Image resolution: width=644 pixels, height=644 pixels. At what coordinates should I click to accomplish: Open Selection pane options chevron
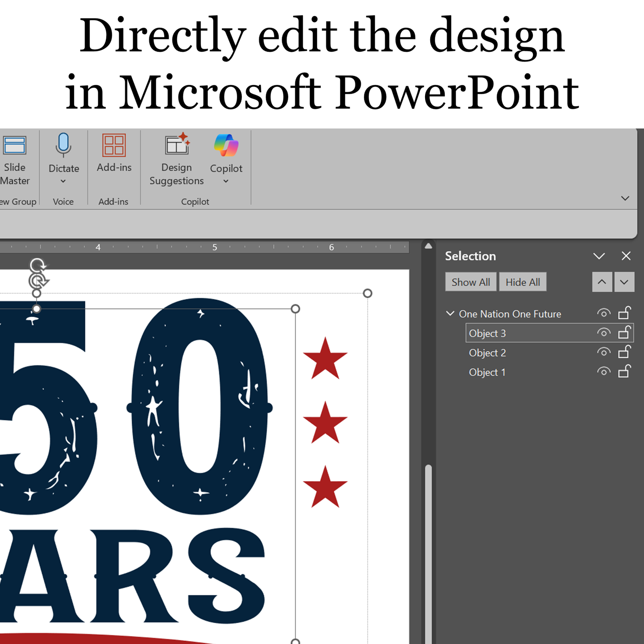click(x=599, y=256)
